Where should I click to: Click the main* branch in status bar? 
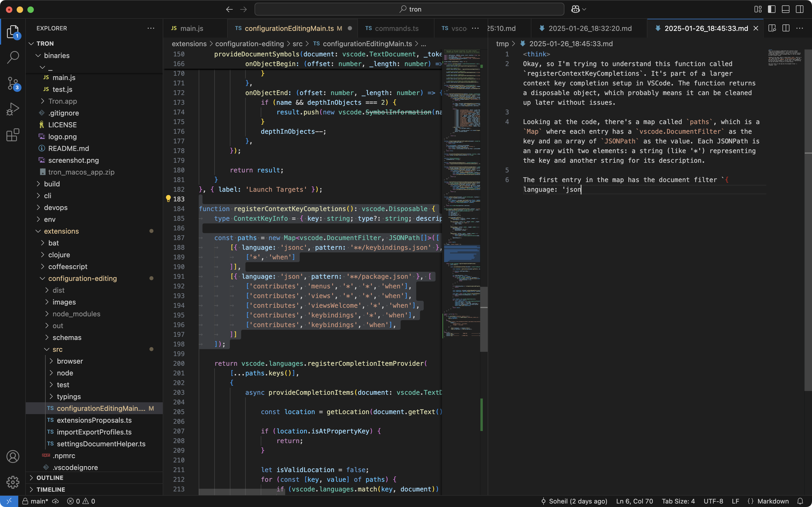pos(39,501)
